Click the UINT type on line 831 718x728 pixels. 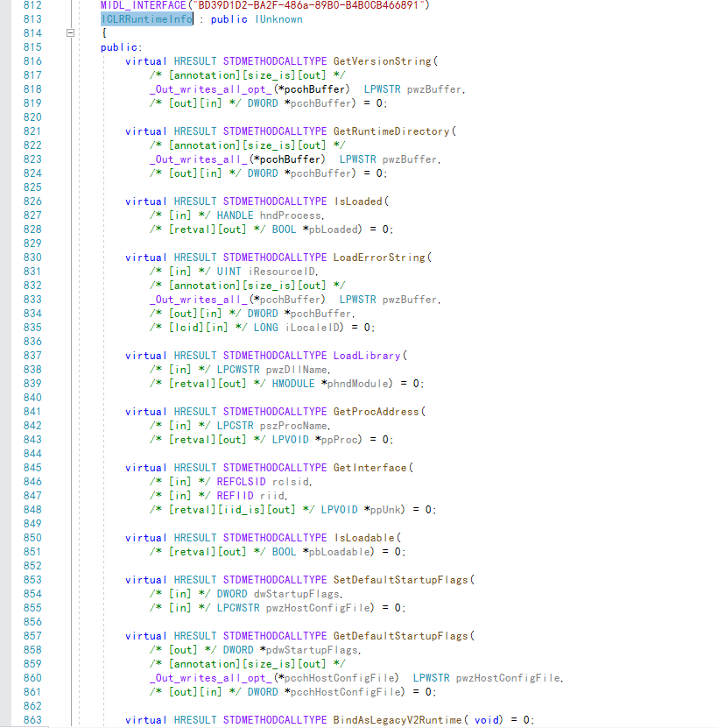(x=229, y=272)
